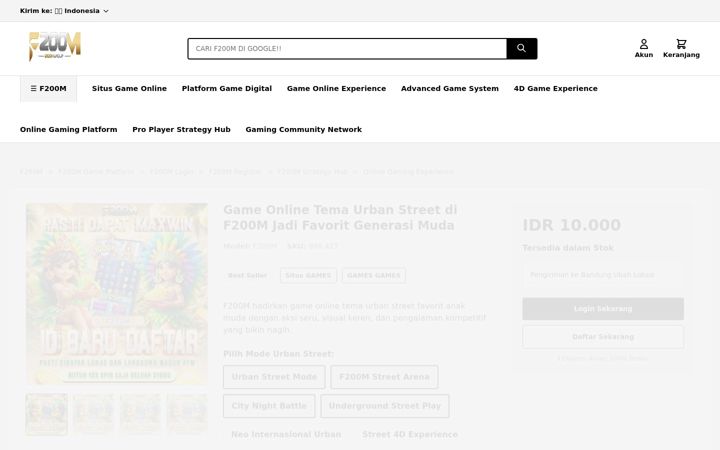Expand the Kirim ke Indonesia dropdown
The image size is (720, 450).
pyautogui.click(x=64, y=11)
